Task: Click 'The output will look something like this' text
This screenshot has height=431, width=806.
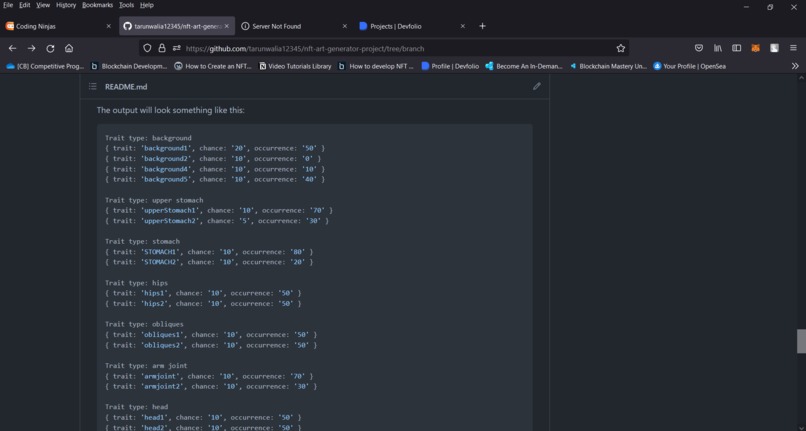Action: tap(171, 110)
